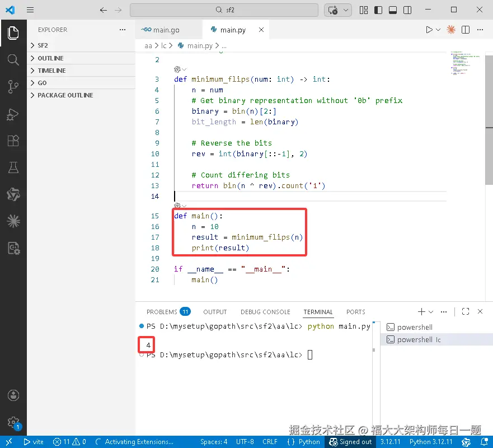
Task: Open the Extensions view
Action: click(13, 141)
